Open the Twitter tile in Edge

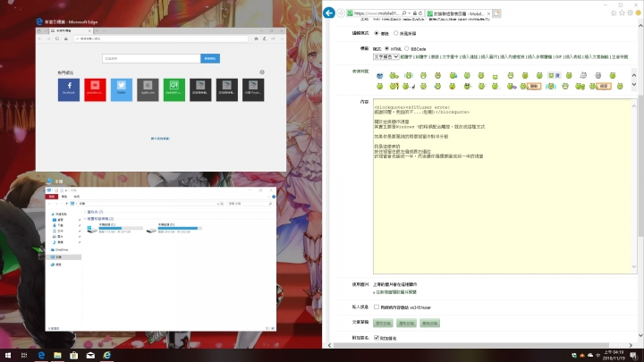[122, 89]
